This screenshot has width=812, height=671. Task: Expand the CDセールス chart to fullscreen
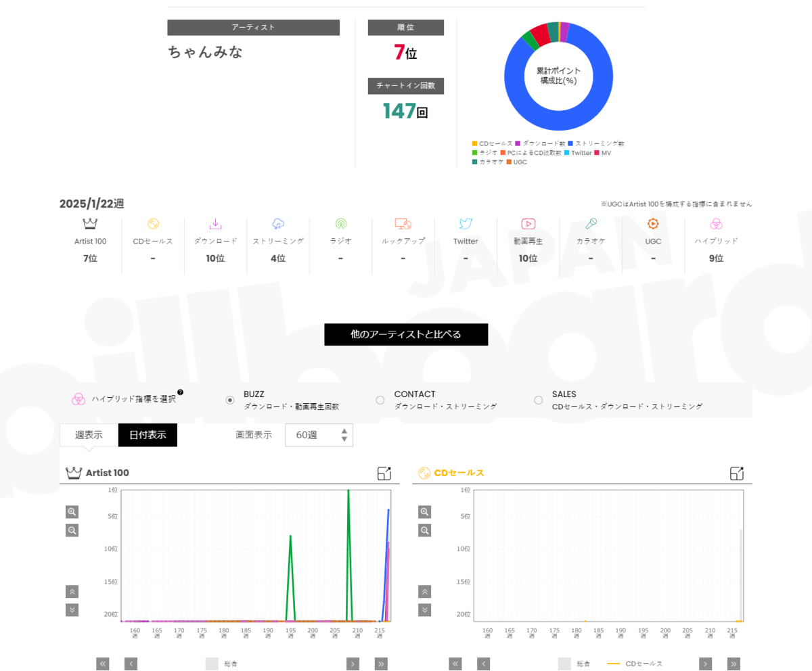(737, 473)
